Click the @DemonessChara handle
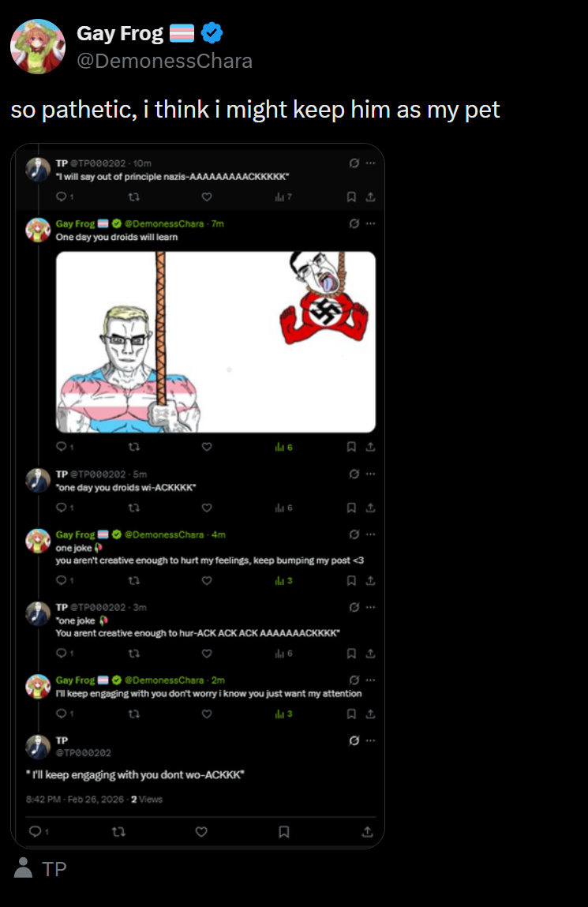Viewport: 588px width, 907px height. pos(164,61)
